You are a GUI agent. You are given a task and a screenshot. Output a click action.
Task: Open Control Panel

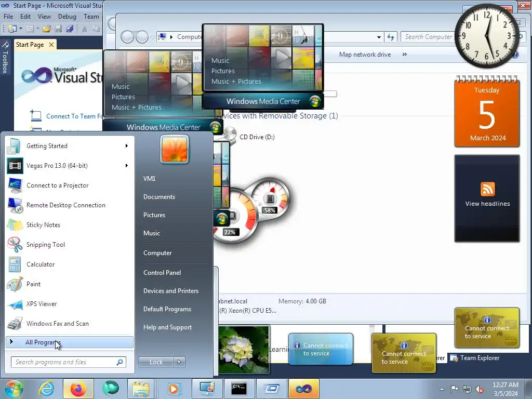pyautogui.click(x=162, y=272)
